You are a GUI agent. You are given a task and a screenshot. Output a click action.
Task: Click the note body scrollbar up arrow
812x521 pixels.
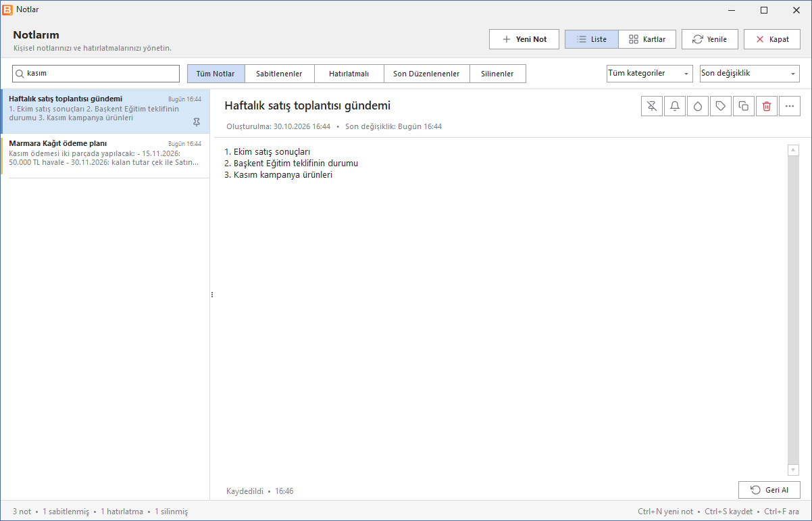(x=794, y=151)
